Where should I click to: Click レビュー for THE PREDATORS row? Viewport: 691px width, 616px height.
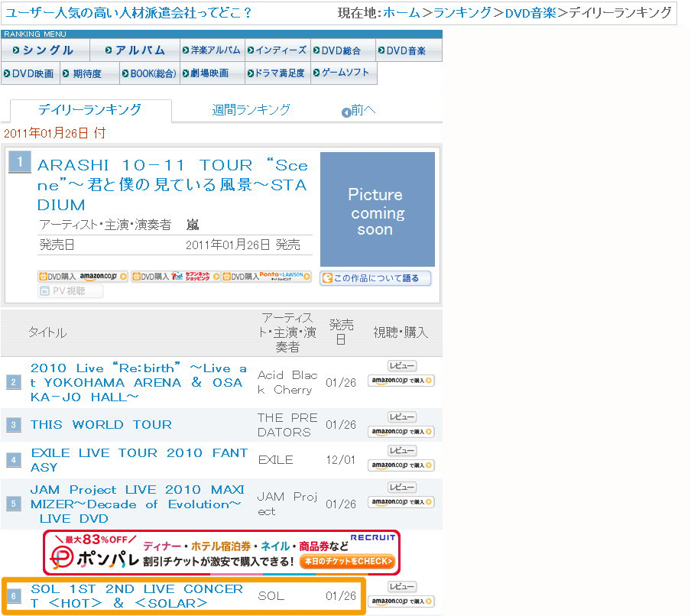click(402, 417)
